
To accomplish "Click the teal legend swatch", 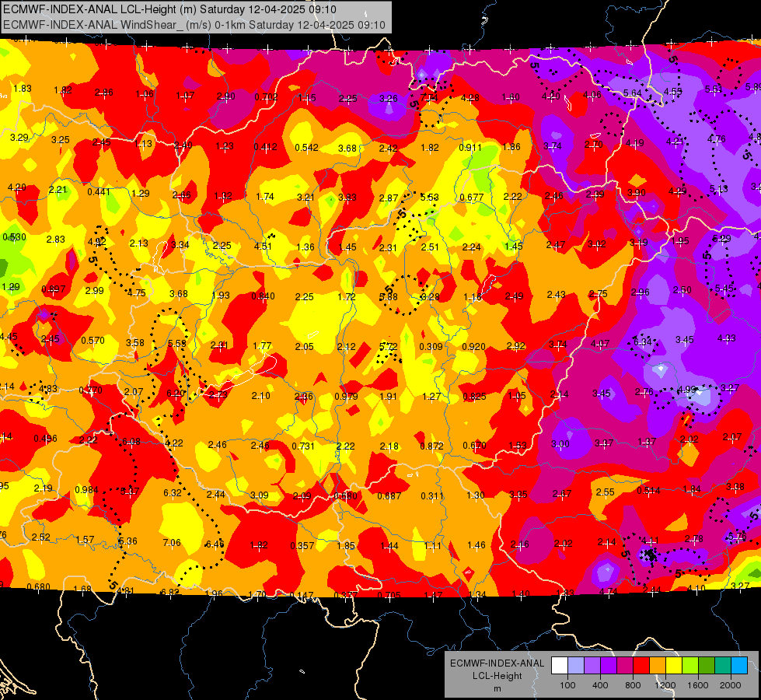I will pos(723,666).
